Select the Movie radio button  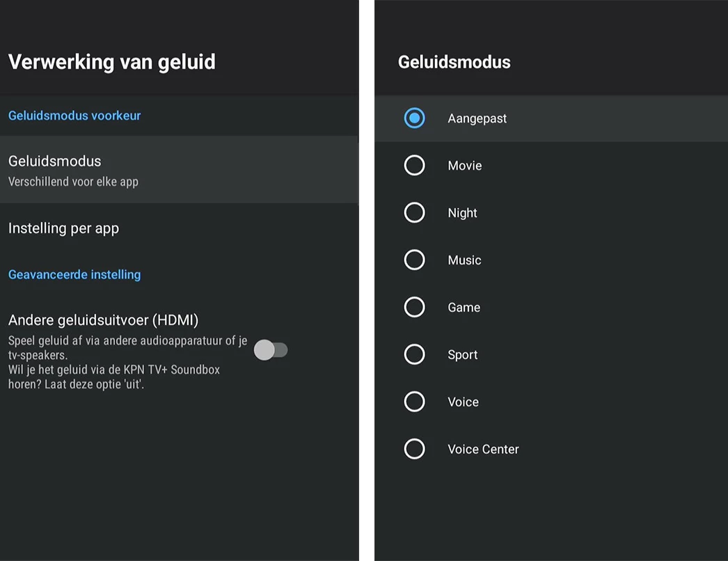point(414,166)
